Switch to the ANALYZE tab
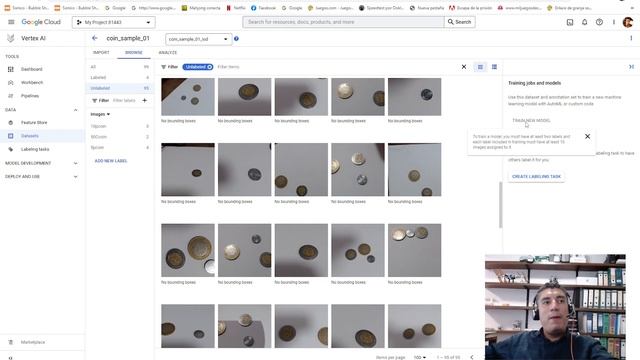 168,53
